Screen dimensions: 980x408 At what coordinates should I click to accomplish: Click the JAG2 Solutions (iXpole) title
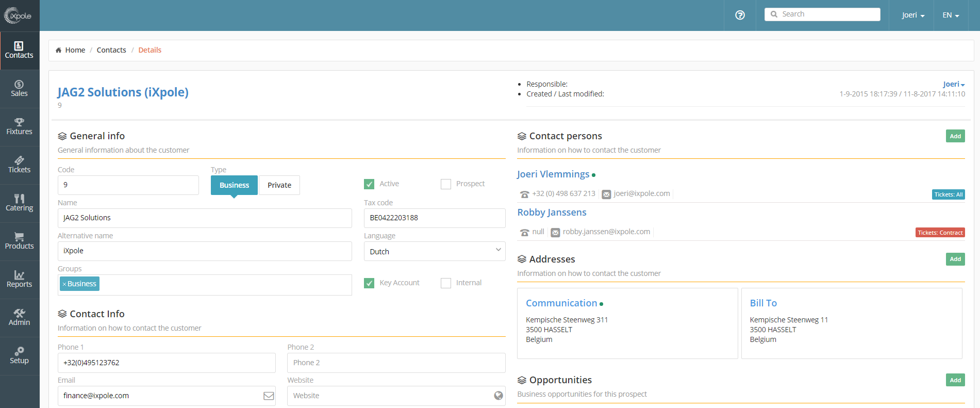(123, 92)
